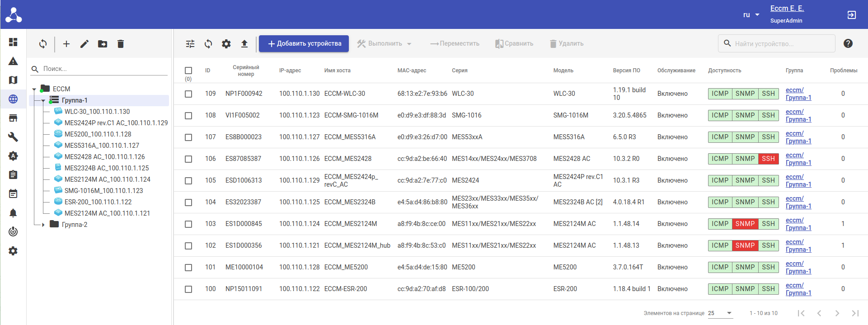Image resolution: width=868 pixels, height=325 pixels.
Task: Open table column filter settings icon
Action: [x=190, y=44]
